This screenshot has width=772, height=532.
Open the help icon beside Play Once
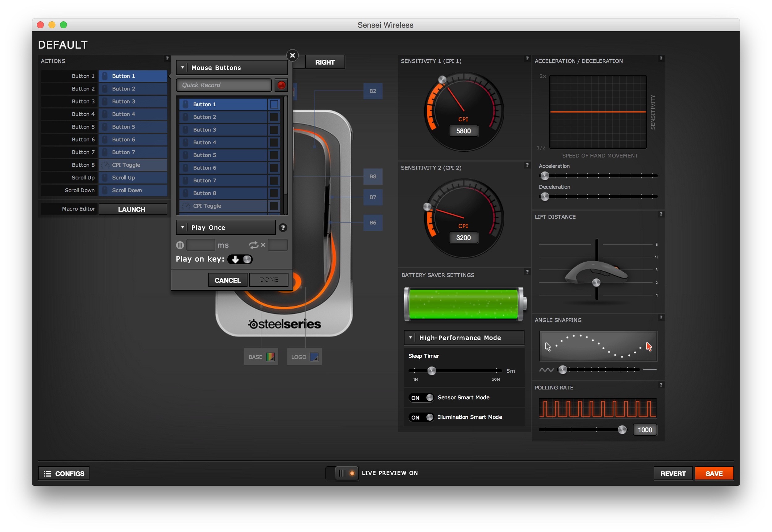[x=283, y=228]
